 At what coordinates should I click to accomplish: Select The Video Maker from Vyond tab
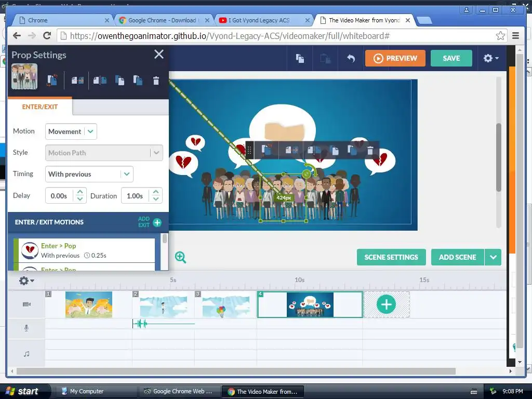[365, 20]
